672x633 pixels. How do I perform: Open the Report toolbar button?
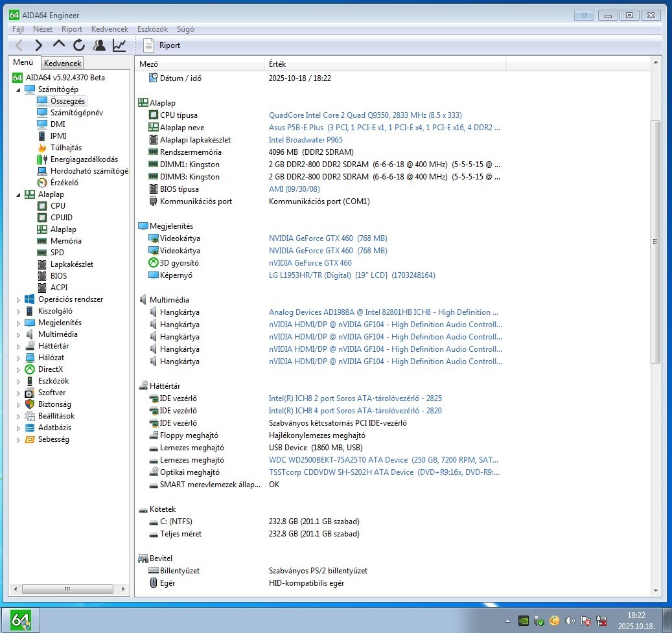pos(162,45)
